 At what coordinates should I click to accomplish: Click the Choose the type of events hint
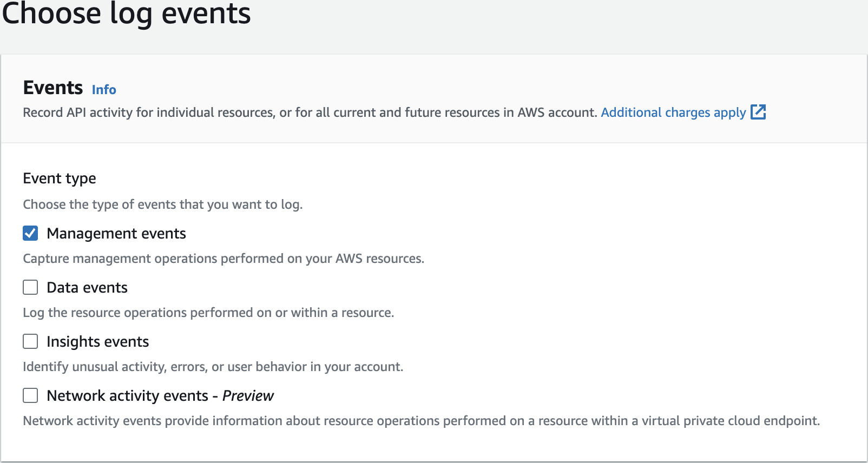(162, 204)
